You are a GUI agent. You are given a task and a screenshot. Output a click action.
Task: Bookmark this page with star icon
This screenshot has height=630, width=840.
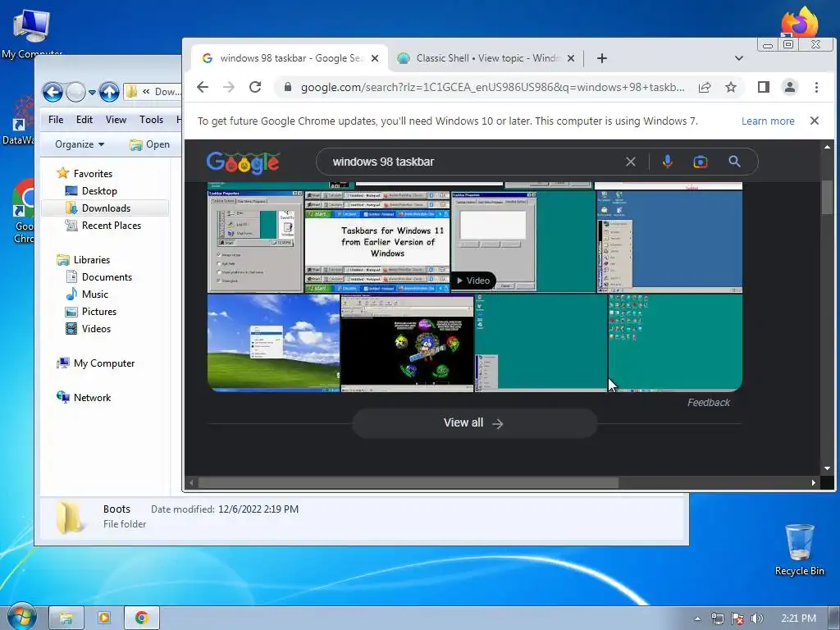pos(731,87)
